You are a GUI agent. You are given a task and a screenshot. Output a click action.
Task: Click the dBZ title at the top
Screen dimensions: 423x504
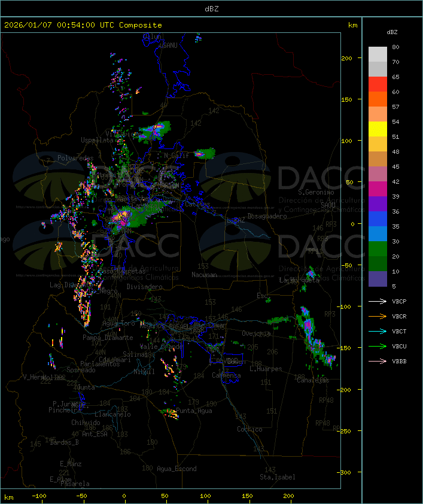click(x=211, y=8)
